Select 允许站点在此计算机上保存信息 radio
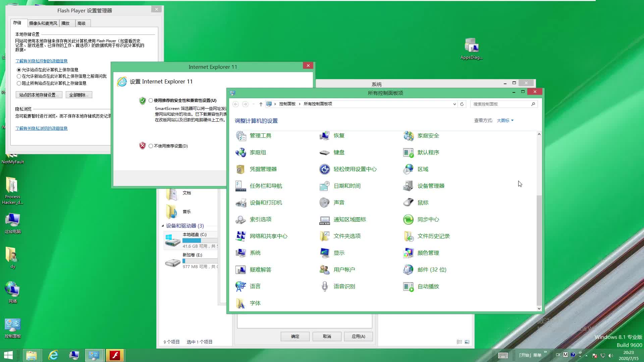 (x=19, y=70)
